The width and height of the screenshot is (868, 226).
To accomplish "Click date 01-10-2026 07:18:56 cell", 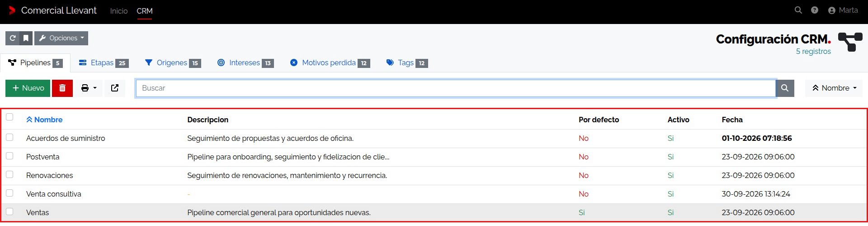I will pos(757,138).
